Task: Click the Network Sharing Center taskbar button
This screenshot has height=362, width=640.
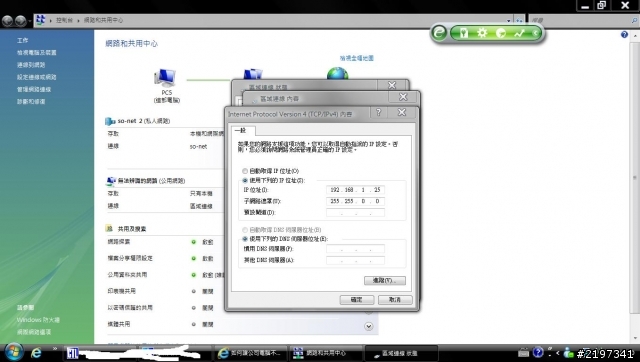Action: (326, 353)
